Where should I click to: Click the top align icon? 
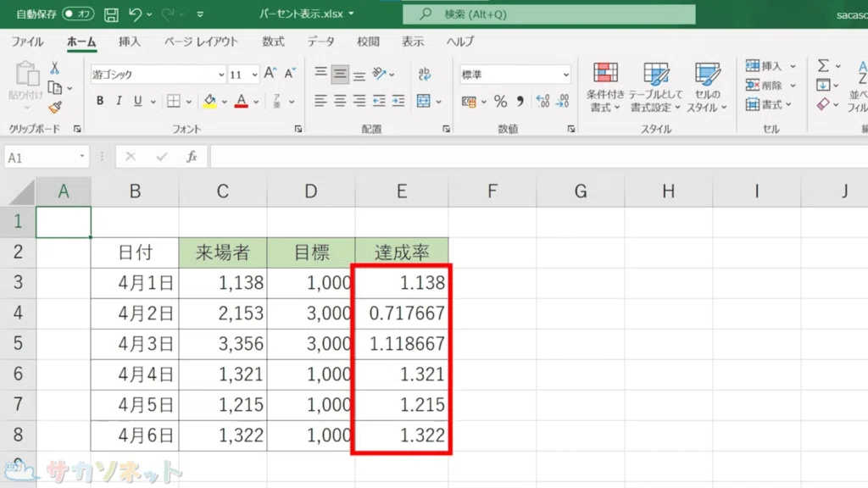(320, 74)
